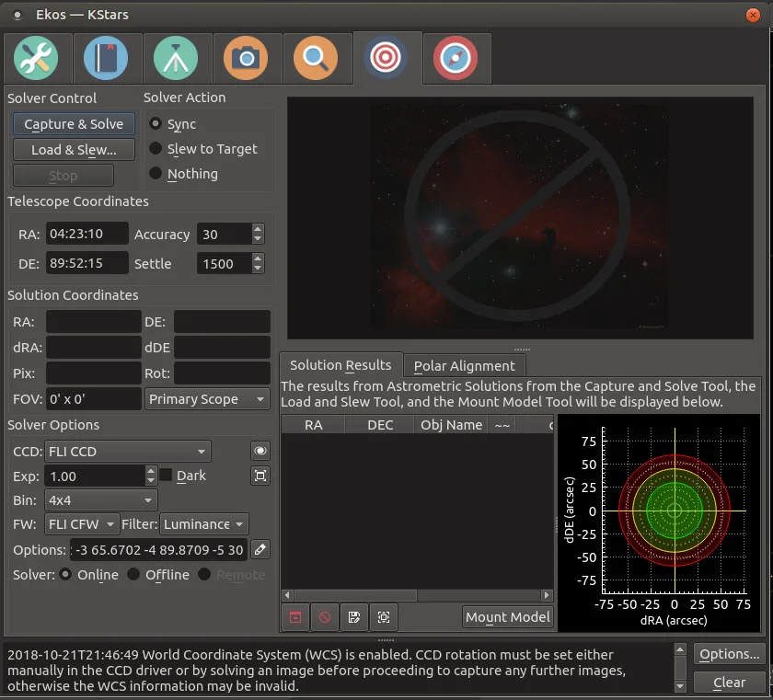Open the Guide compass tab
The image size is (773, 700).
(x=456, y=58)
